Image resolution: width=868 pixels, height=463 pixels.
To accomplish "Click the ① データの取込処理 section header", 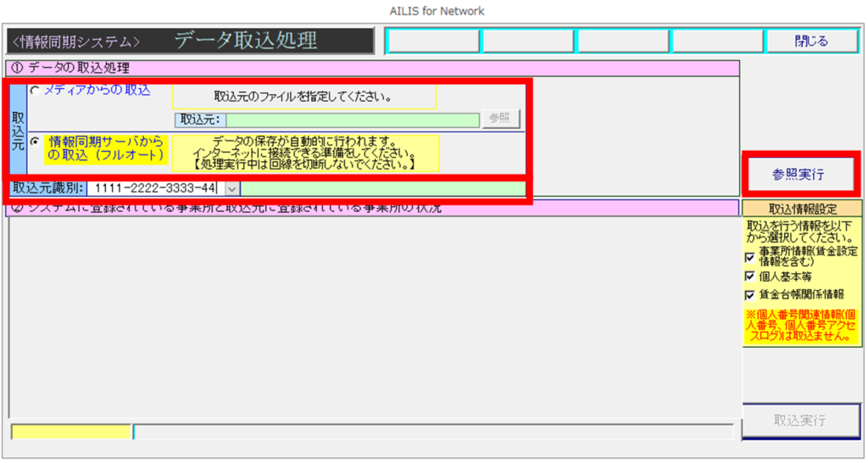I will click(373, 68).
